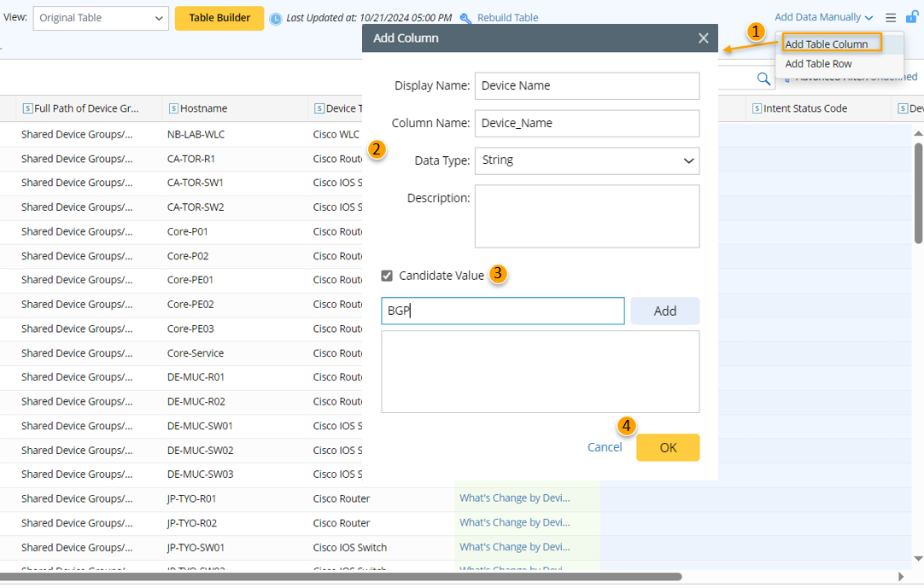Viewport: 924px width, 588px height.
Task: Click the blue unlock padlock icon
Action: click(912, 17)
